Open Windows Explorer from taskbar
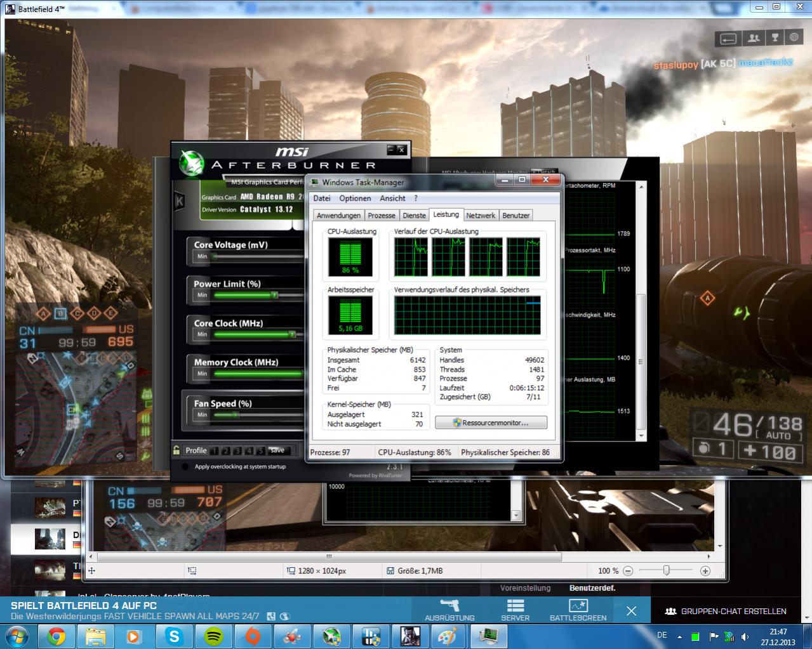 [95, 636]
